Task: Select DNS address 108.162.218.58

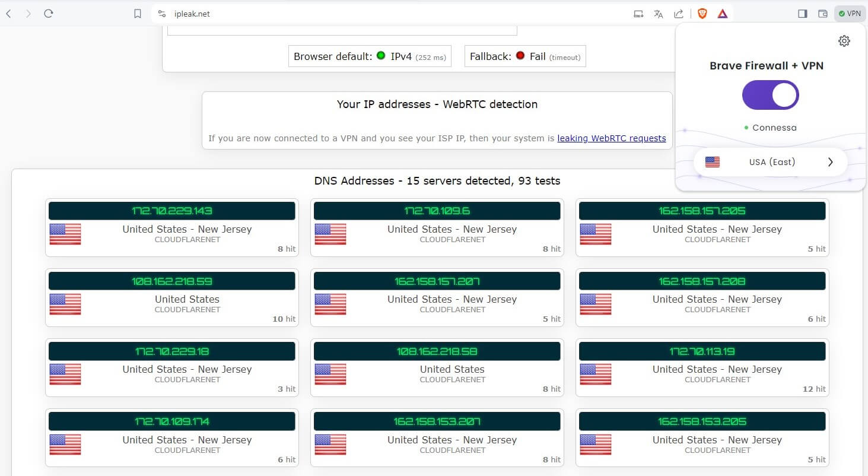Action: (437, 351)
